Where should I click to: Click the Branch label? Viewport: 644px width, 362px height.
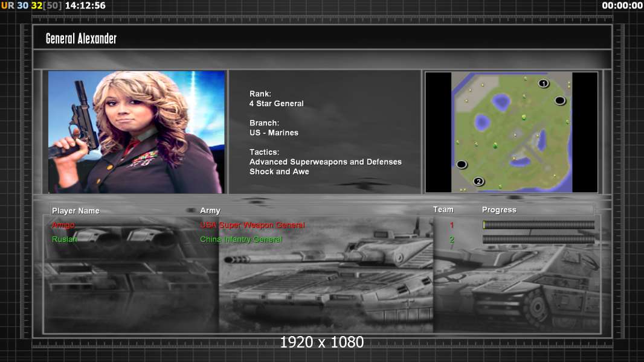(264, 123)
